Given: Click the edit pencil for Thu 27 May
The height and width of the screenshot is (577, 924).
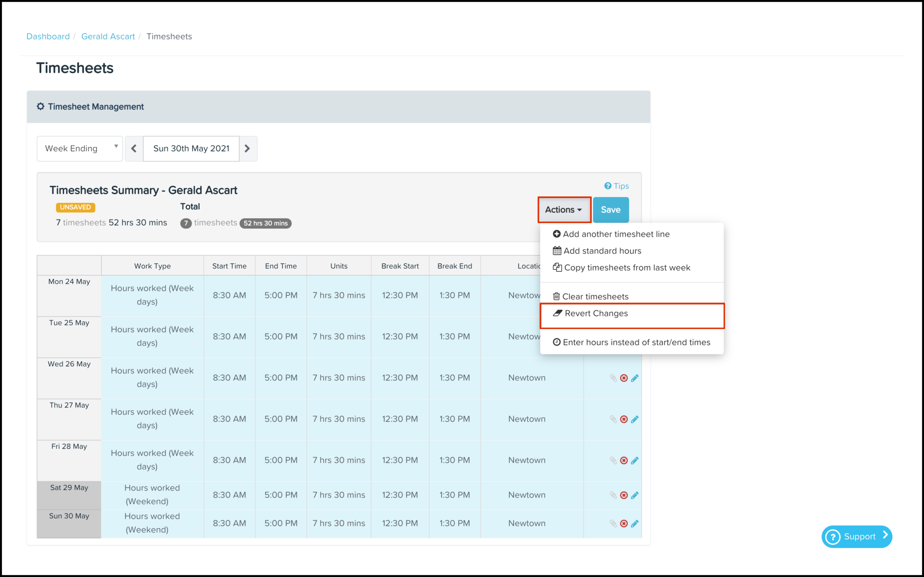Looking at the screenshot, I should (635, 419).
